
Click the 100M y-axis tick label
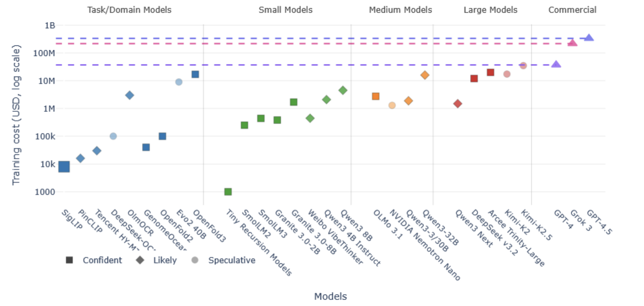click(x=44, y=53)
